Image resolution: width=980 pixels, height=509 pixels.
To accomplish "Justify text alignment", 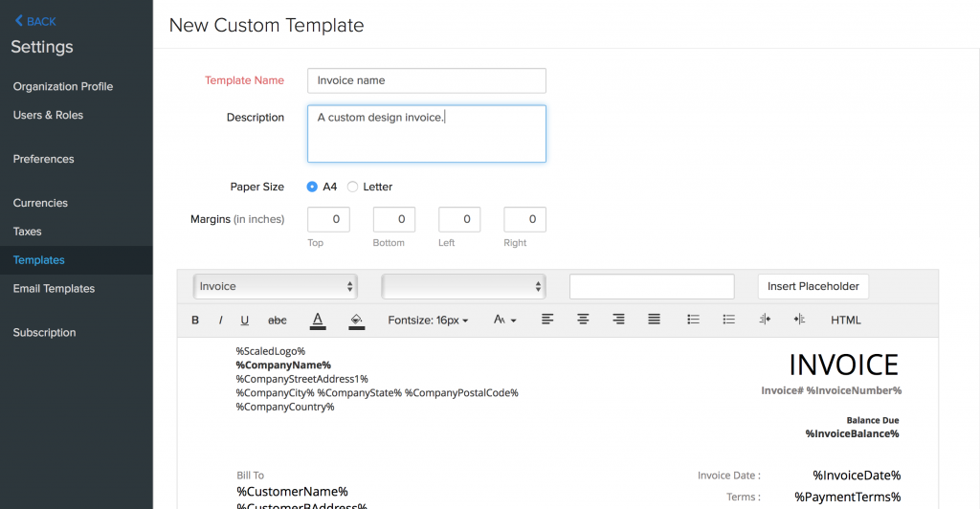I will click(654, 320).
